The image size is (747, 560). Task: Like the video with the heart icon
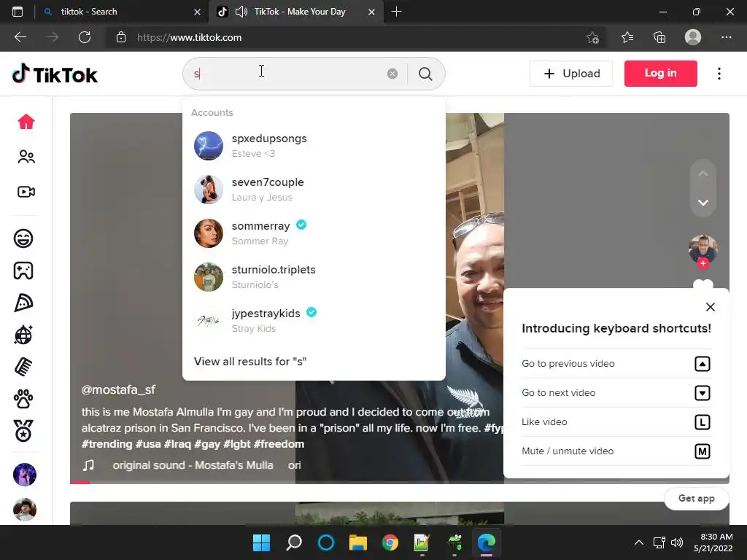(x=703, y=284)
